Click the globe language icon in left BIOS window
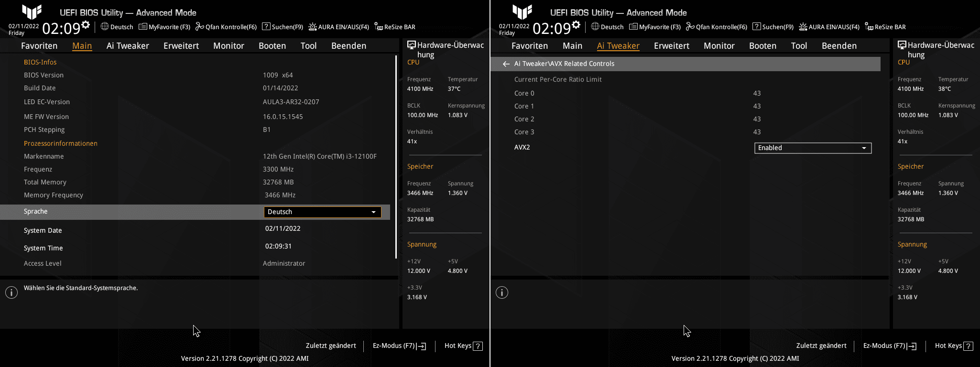This screenshot has width=980, height=367. pos(105,26)
